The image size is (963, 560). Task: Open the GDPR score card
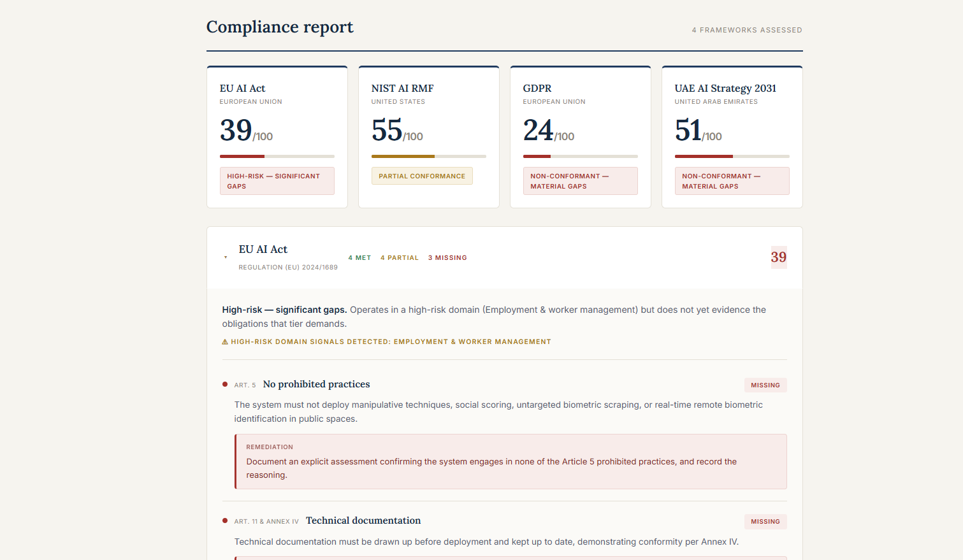point(581,137)
